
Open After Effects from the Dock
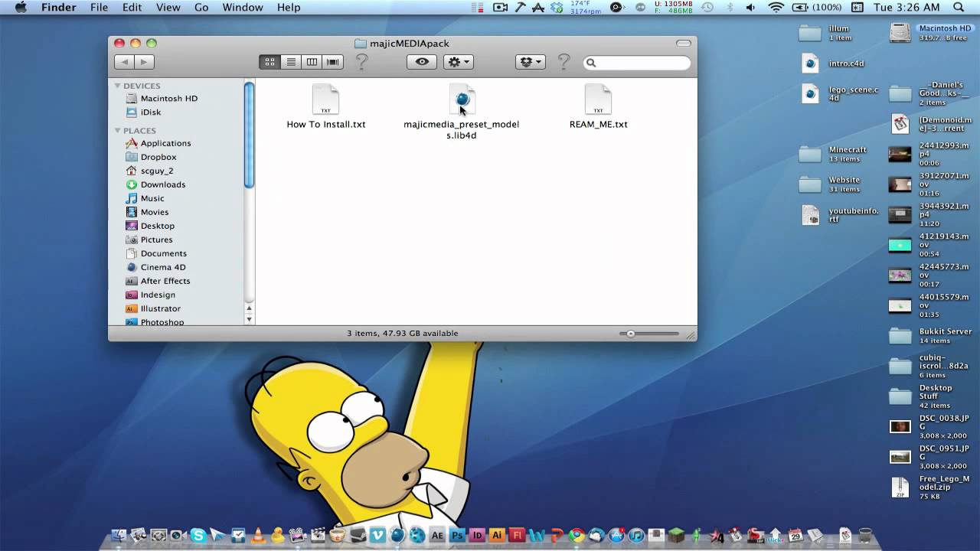point(438,536)
